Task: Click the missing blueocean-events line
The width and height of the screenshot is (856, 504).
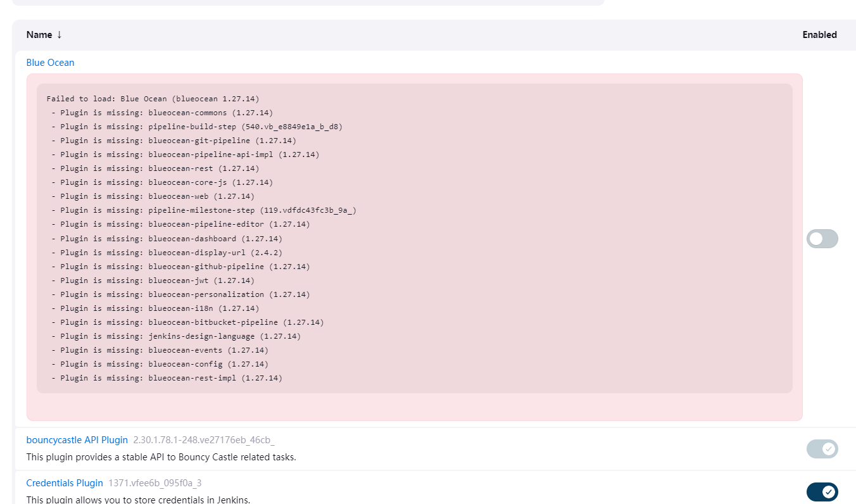Action: point(160,350)
